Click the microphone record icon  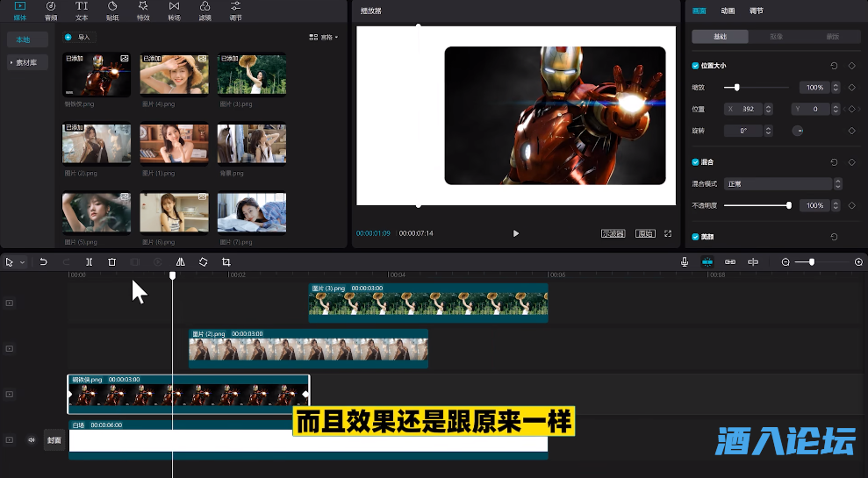(684, 262)
